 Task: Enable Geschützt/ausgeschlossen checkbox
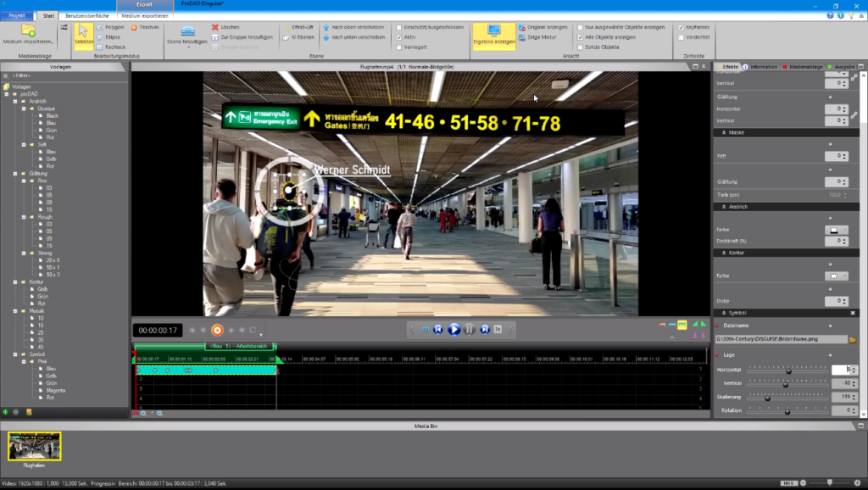point(399,27)
